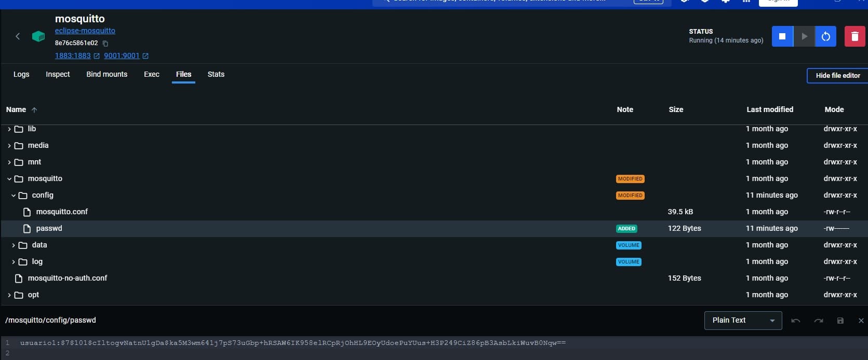This screenshot has width=868, height=360.
Task: Expand the media folder
Action: (9, 146)
